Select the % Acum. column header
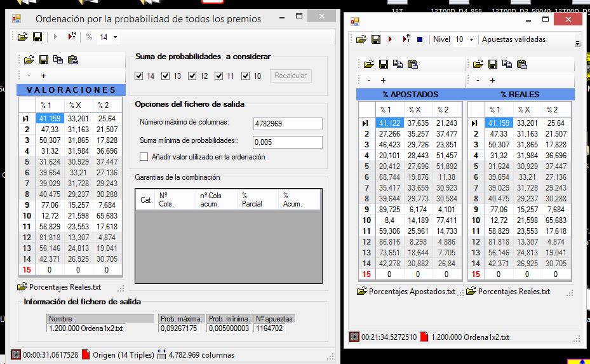The image size is (590, 364). (300, 200)
